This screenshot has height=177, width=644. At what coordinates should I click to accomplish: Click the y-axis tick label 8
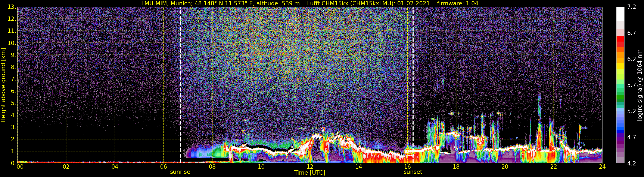tap(13, 67)
